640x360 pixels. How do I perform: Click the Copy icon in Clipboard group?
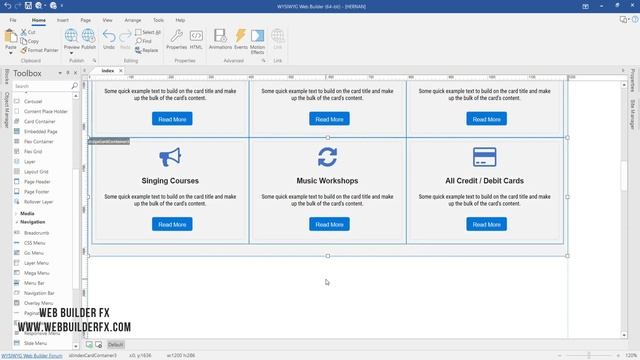coord(24,41)
